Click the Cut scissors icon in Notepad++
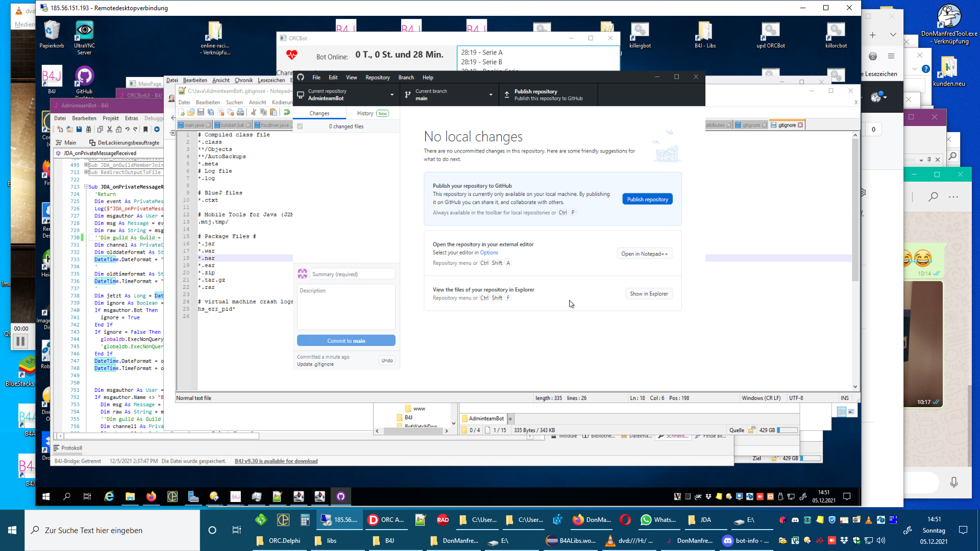 point(254,112)
